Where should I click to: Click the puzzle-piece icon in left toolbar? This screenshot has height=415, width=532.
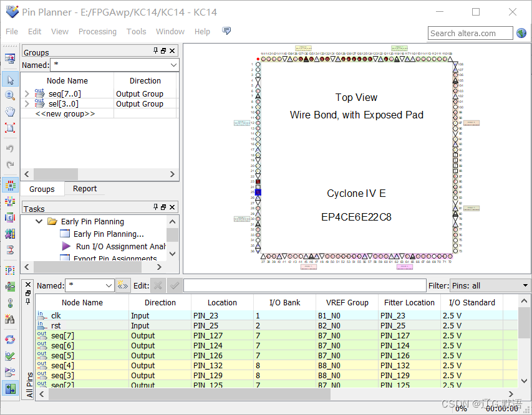10,234
